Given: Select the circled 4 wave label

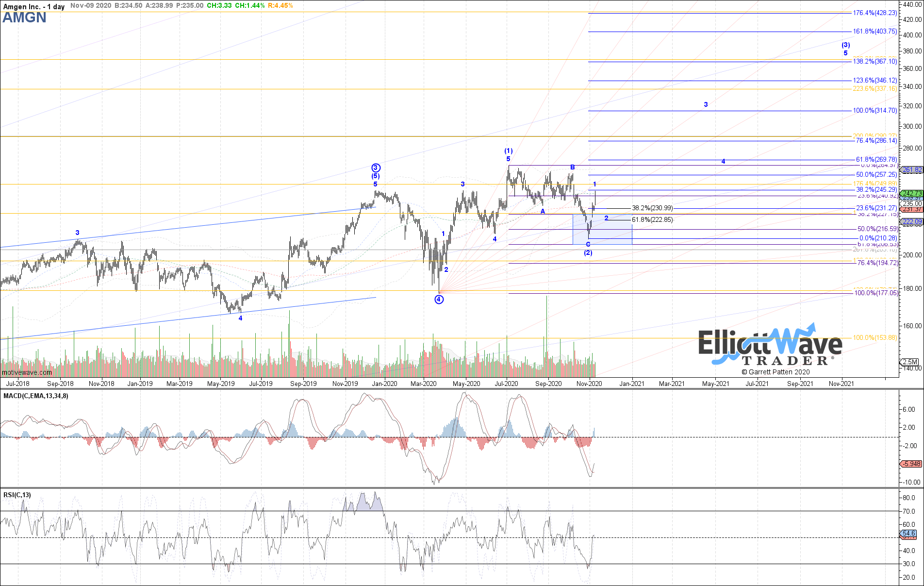Looking at the screenshot, I should click(x=439, y=300).
